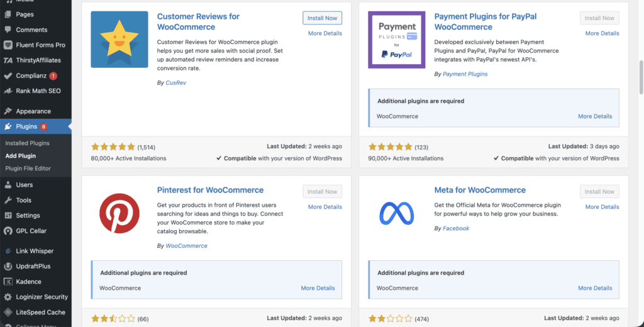Click the Kadence K icon
This screenshot has height=327, width=644.
point(8,281)
